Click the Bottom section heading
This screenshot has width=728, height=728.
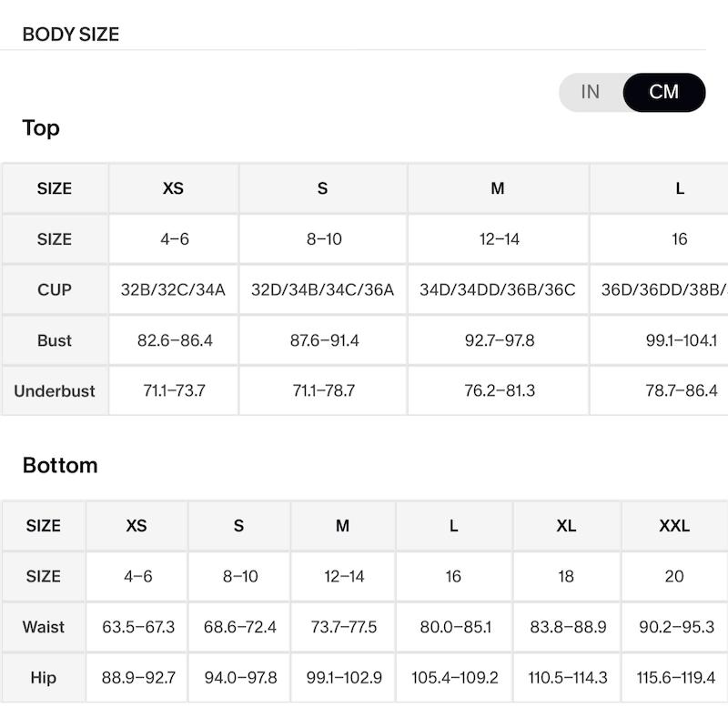click(60, 465)
